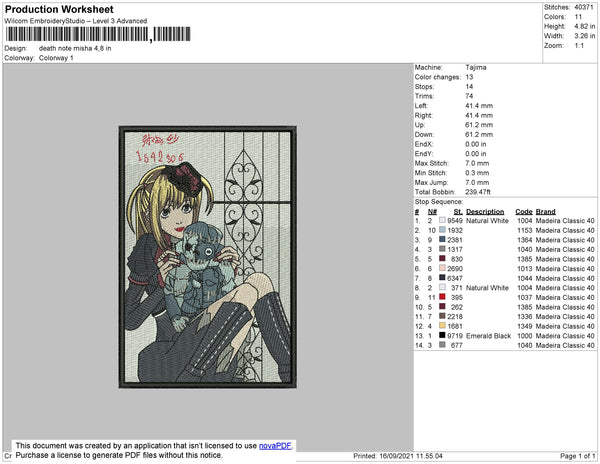Pick the gray swatch in stop 14
Screen dimensions: 600x464
click(442, 345)
